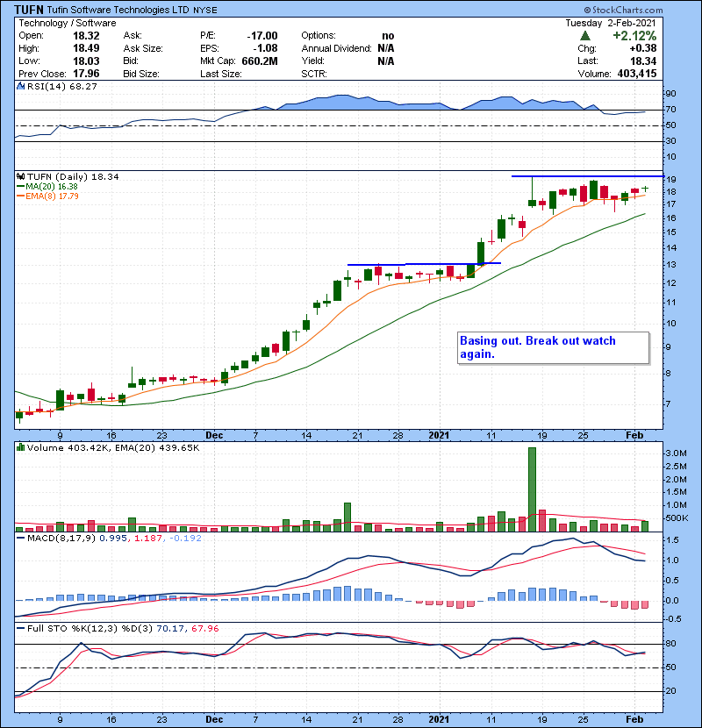
Task: Click the date 'Tuesday 2-Feb-2021'
Action: coord(611,23)
